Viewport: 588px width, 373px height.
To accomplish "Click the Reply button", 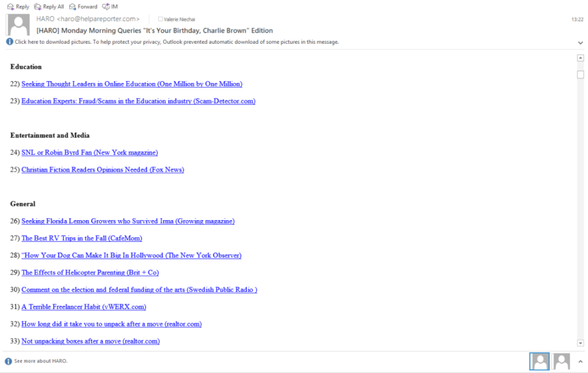I will (x=18, y=7).
